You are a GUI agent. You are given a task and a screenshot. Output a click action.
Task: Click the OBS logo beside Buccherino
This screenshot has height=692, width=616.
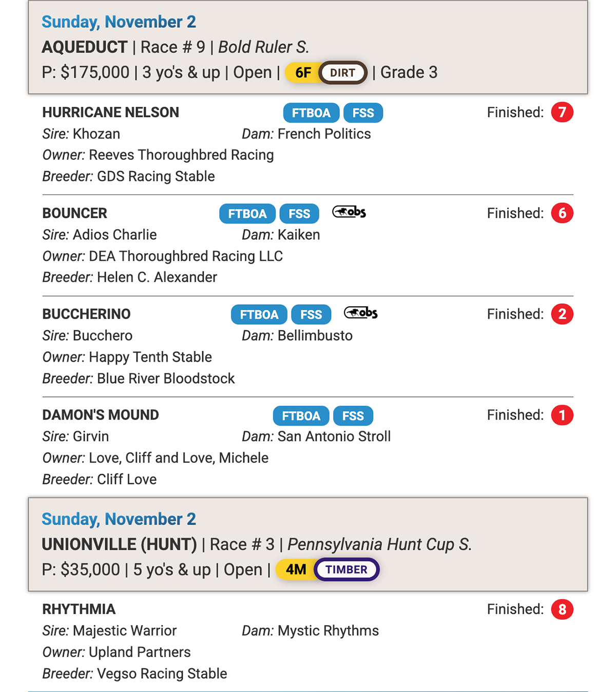point(360,312)
